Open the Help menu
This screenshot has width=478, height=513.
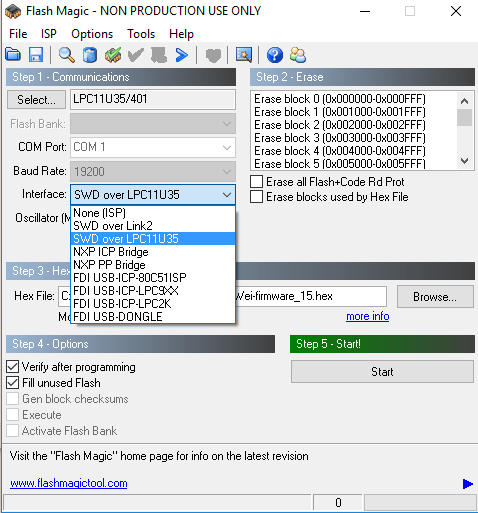181,34
